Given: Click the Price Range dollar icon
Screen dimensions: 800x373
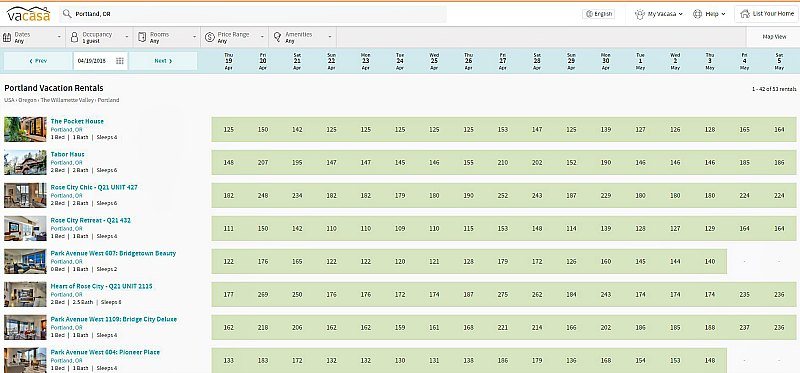Looking at the screenshot, I should 209,37.
